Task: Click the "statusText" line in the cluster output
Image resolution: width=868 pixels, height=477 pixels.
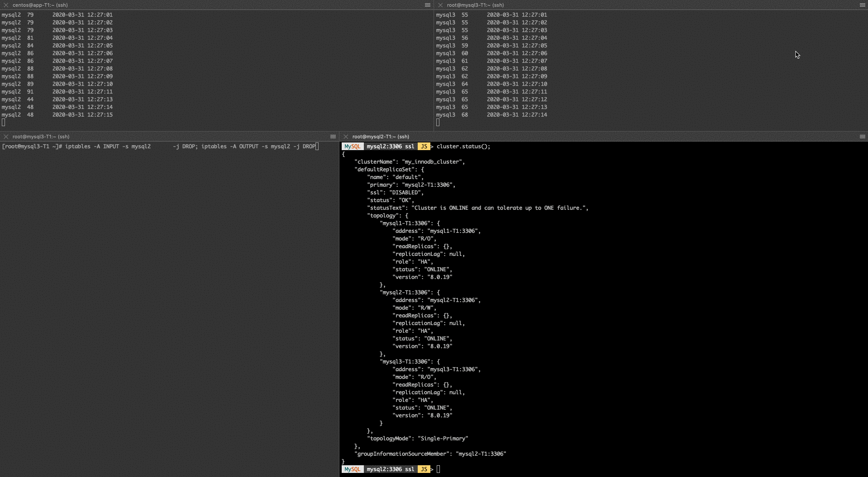Action: (x=477, y=208)
